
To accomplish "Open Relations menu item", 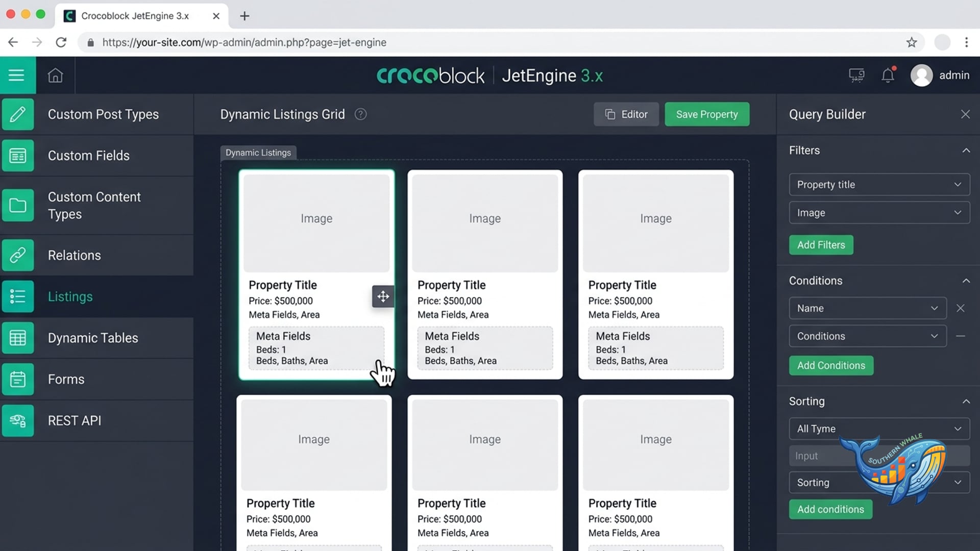I will [97, 255].
